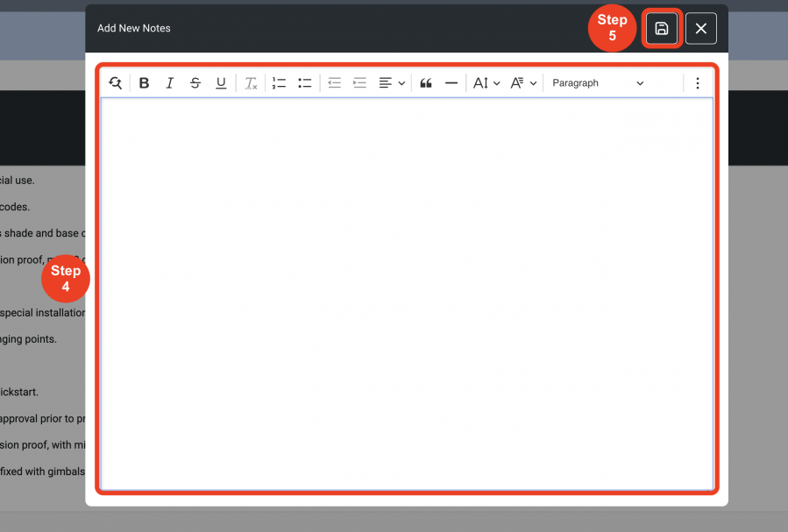Insert a bulleted list
The image size is (788, 532).
304,83
